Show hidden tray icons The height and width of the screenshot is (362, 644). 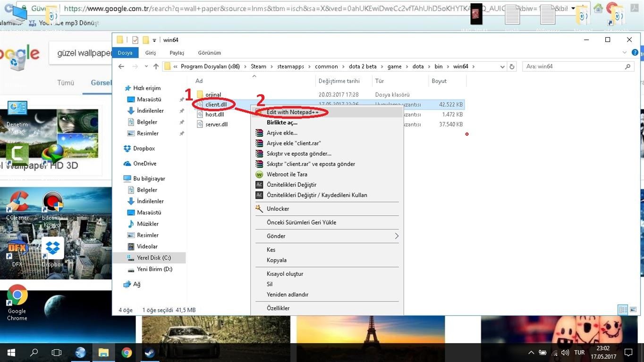(x=531, y=353)
